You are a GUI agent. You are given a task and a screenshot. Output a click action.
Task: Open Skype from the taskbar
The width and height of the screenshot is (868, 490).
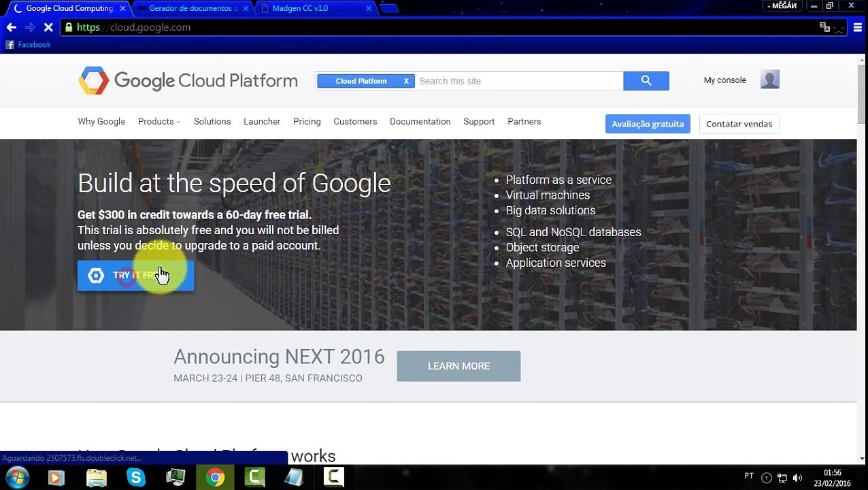coord(136,478)
